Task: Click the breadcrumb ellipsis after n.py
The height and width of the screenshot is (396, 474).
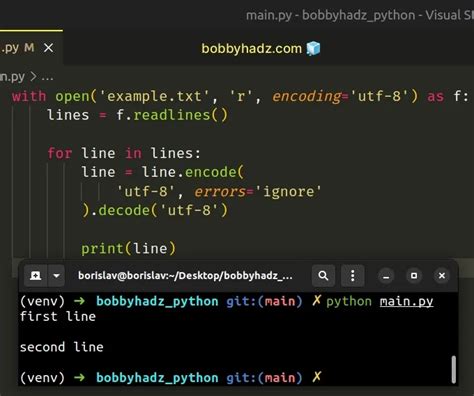Action: click(47, 77)
